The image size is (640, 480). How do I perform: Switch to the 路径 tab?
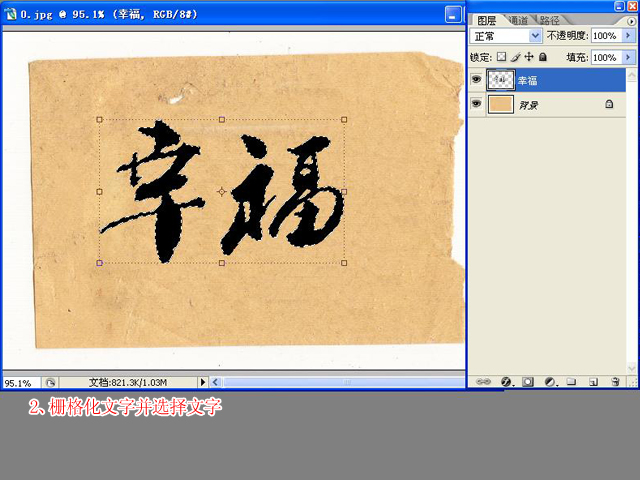click(x=549, y=20)
